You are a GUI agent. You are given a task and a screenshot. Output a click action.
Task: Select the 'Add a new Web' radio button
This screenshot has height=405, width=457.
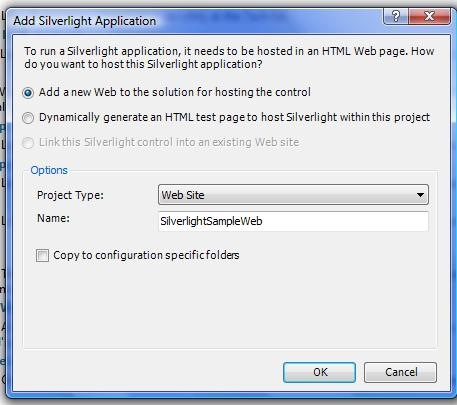pyautogui.click(x=28, y=92)
